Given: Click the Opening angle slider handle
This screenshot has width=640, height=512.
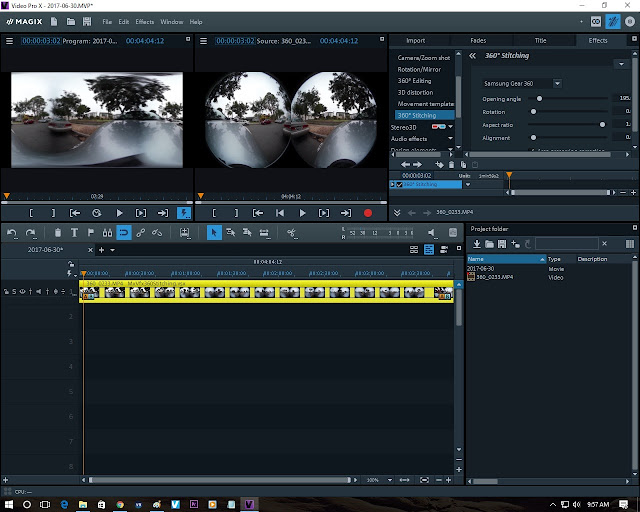Looking at the screenshot, I should coord(540,98).
